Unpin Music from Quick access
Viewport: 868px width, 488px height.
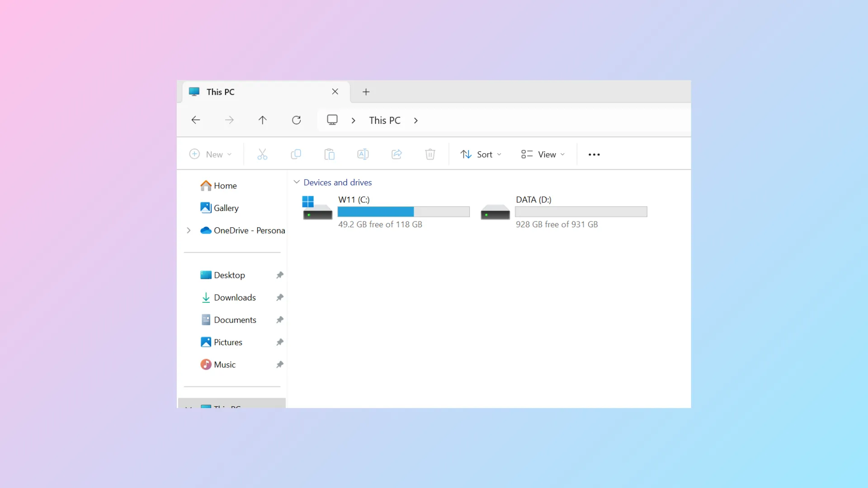[x=279, y=365]
